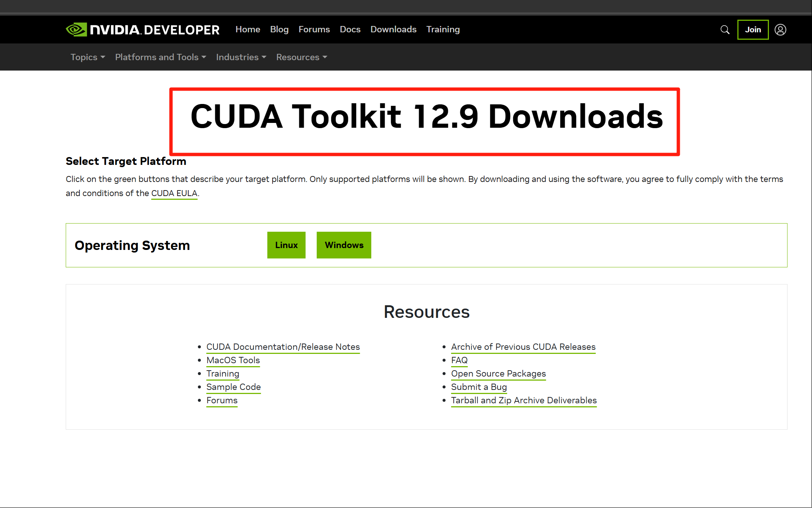Choose Windows as the operating system

click(344, 245)
